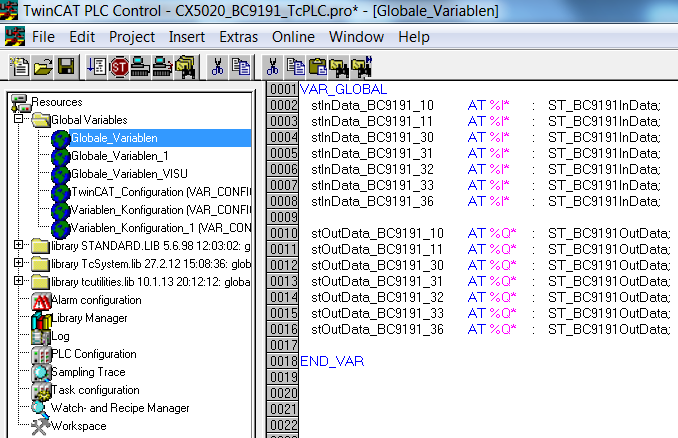Viewport: 678px width, 438px height.
Task: Click the Sampling Trace magnifier icon
Action: click(41, 373)
